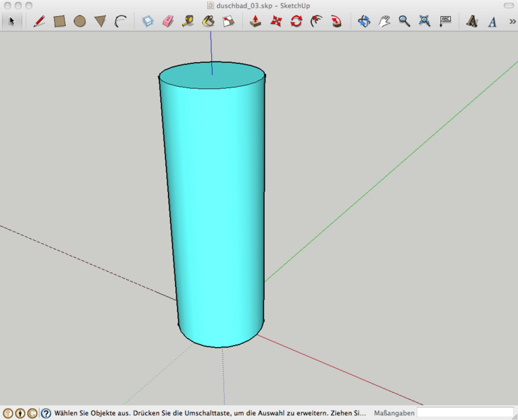Expand the toolbar overflow chevron
This screenshot has height=420, width=518.
pyautogui.click(x=512, y=21)
